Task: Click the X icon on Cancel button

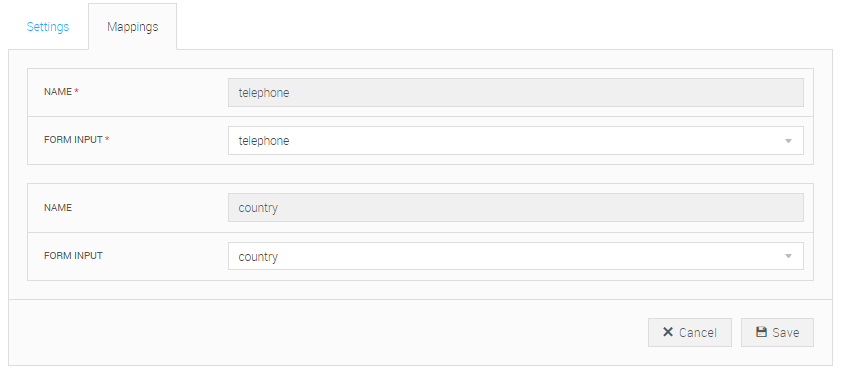Action: point(667,332)
